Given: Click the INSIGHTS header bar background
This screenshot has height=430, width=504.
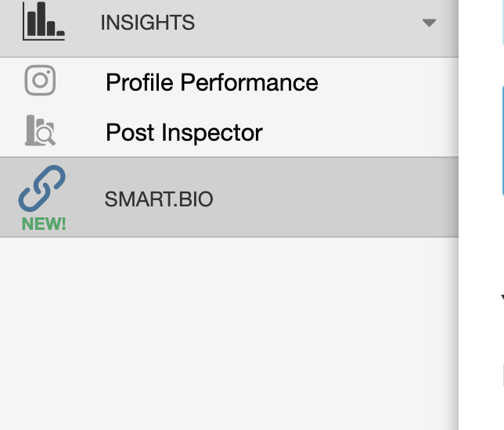Looking at the screenshot, I should (297, 23).
